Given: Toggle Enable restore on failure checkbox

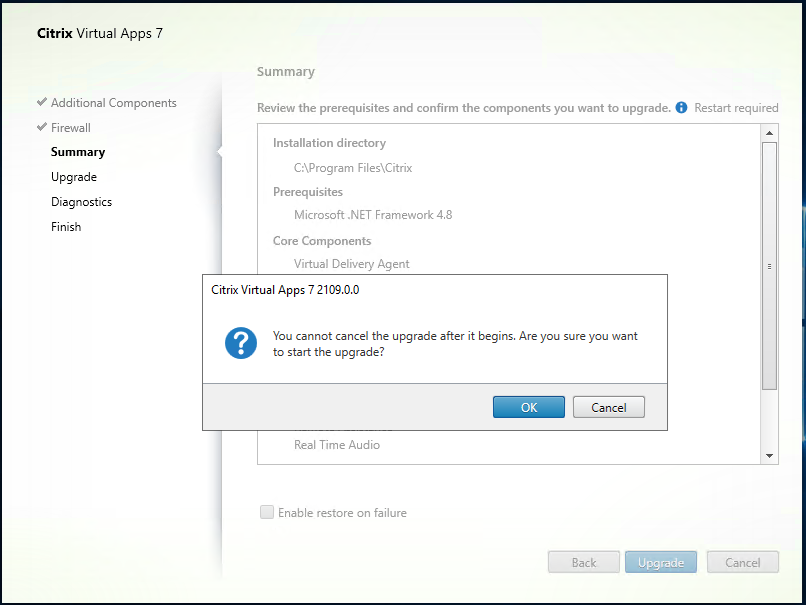Looking at the screenshot, I should click(x=267, y=512).
